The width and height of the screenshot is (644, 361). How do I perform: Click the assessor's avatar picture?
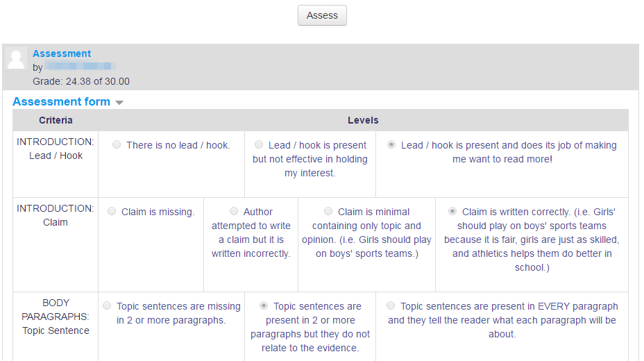tap(16, 59)
